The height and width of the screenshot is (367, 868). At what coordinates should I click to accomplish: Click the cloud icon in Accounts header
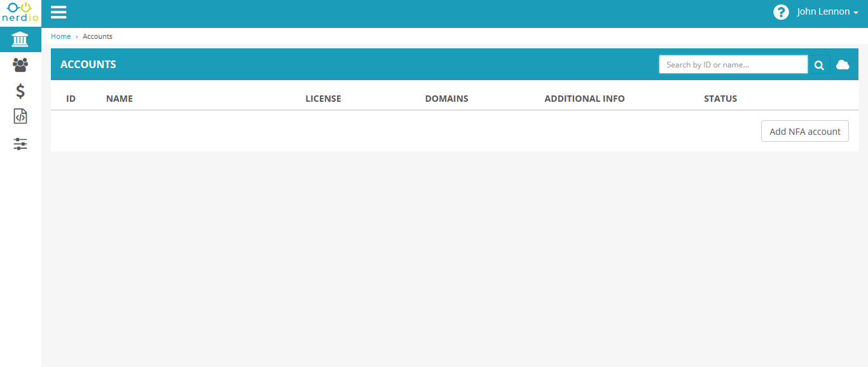[x=843, y=64]
